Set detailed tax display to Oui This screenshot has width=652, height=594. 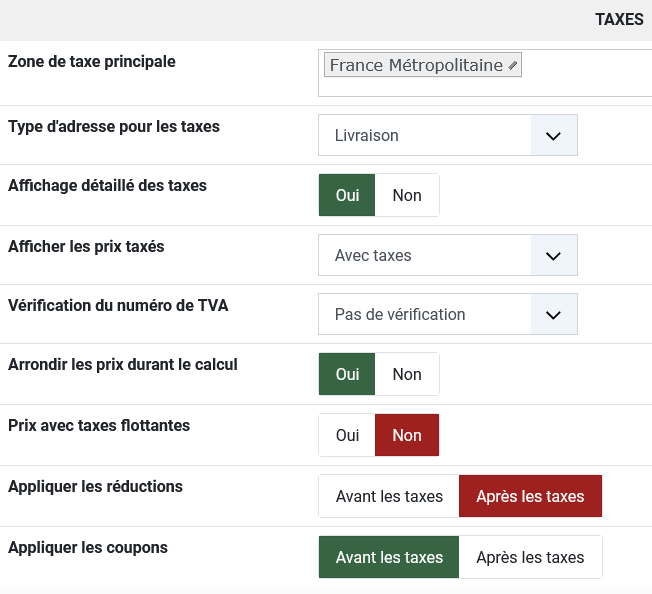pyautogui.click(x=347, y=195)
